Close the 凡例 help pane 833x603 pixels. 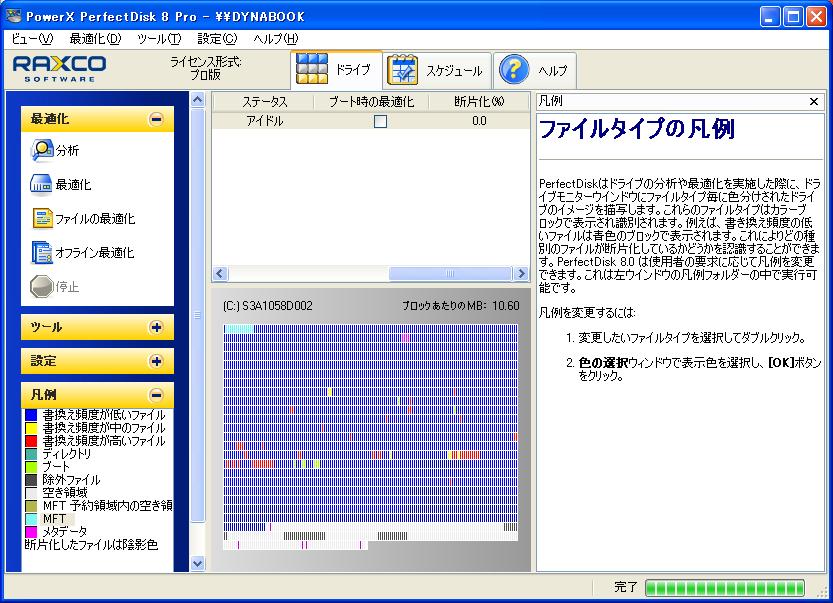(813, 101)
